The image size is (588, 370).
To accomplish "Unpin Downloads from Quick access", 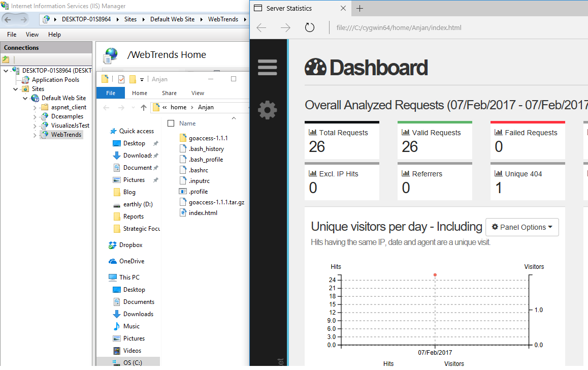I will 157,155.
